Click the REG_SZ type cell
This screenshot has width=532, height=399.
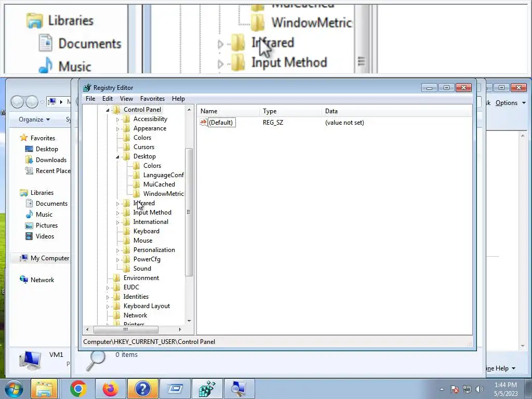click(x=273, y=123)
